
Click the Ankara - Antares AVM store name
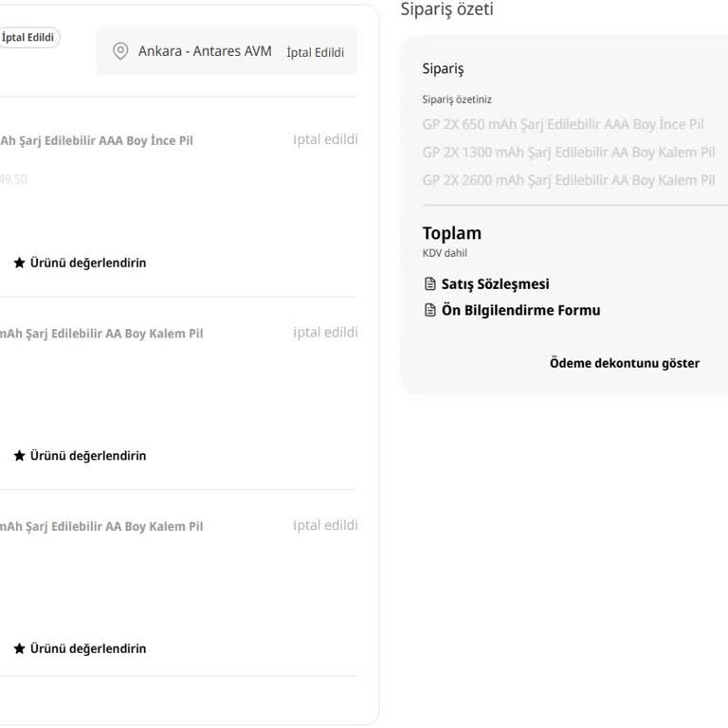click(205, 51)
